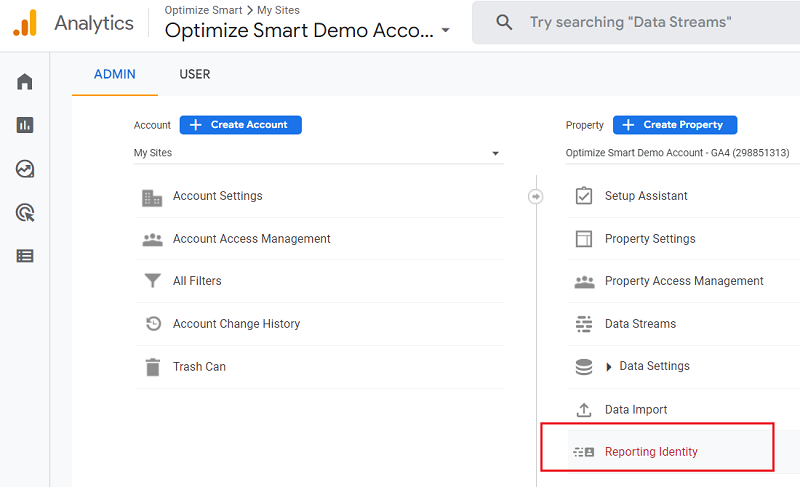Click the search input field
The image size is (800, 487).
(x=636, y=22)
